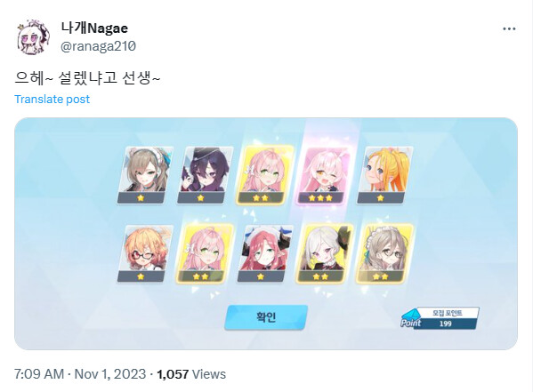Select the horned red-haired one-star card

[x=265, y=253]
